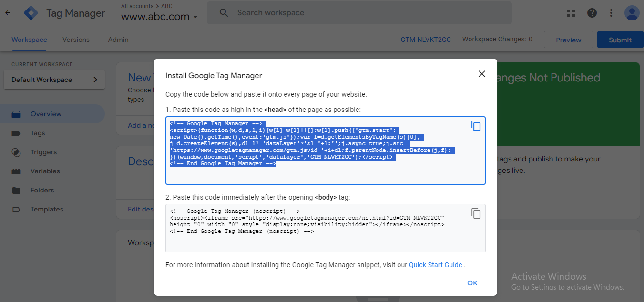Viewport: 644px width, 302px height.
Task: Copy the noscript body code snippet
Action: pyautogui.click(x=476, y=213)
